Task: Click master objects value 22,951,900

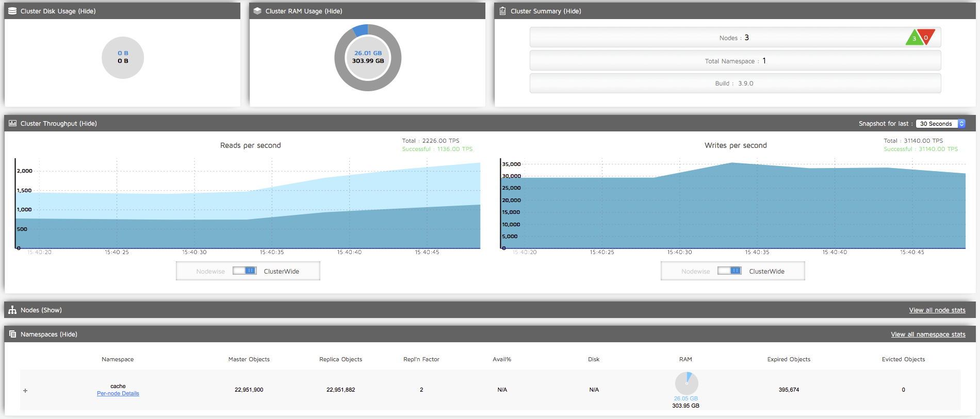Action: pyautogui.click(x=249, y=390)
